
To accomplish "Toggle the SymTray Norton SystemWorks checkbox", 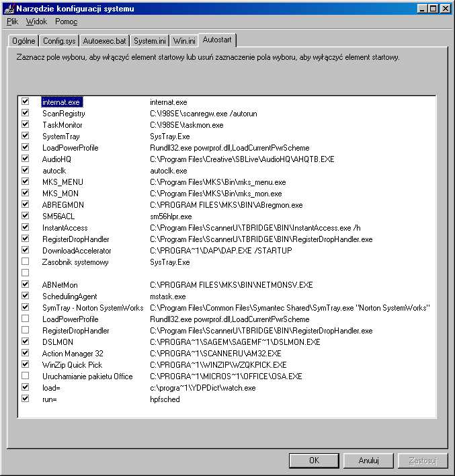I will 26,307.
